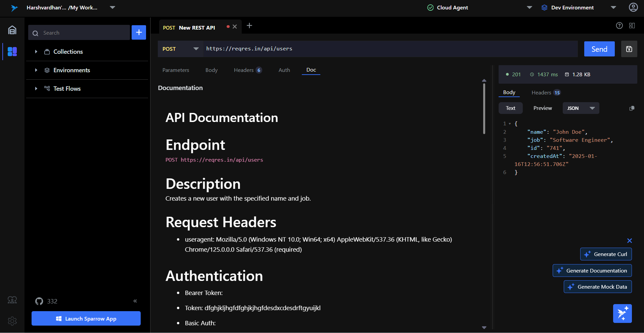
Task: Toggle the split layout icon
Action: point(632,26)
